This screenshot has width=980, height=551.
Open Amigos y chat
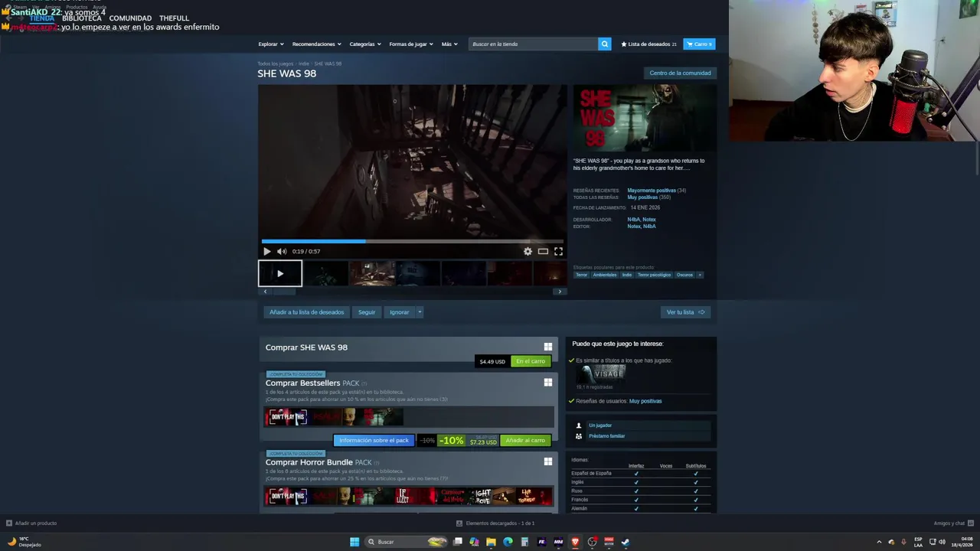(954, 523)
